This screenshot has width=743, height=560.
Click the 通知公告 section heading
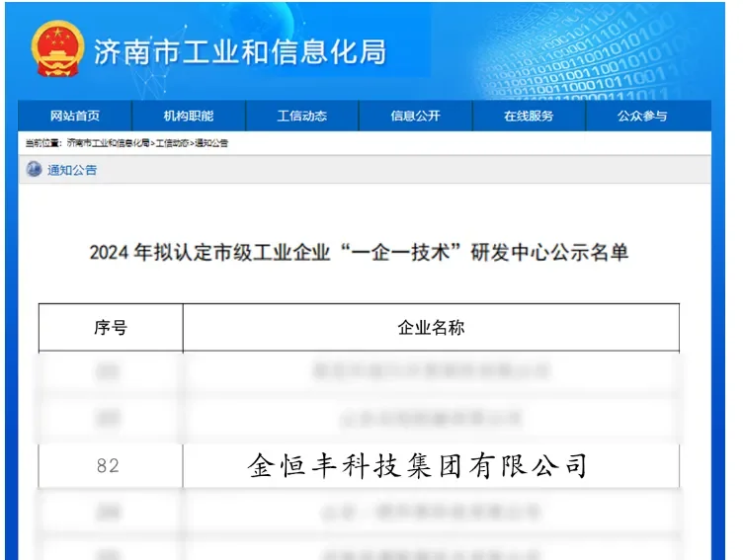[x=72, y=170]
